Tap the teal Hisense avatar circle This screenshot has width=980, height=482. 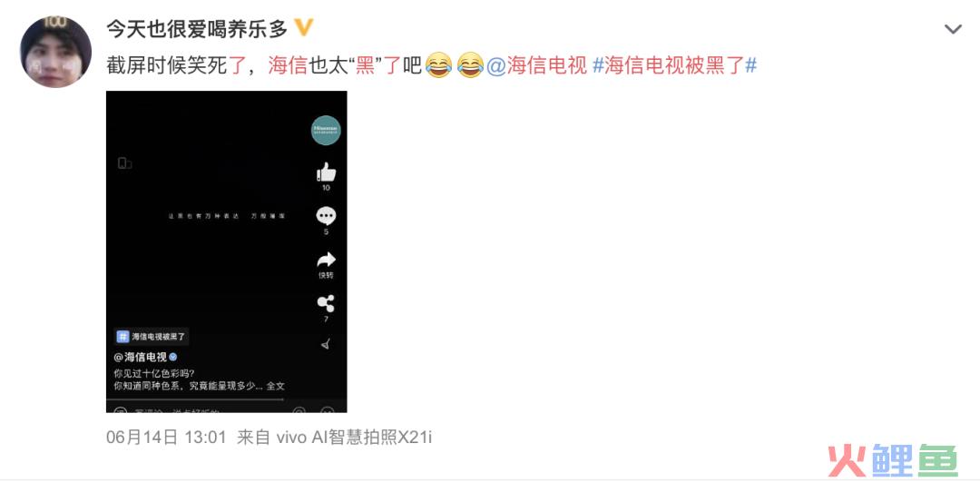326,130
